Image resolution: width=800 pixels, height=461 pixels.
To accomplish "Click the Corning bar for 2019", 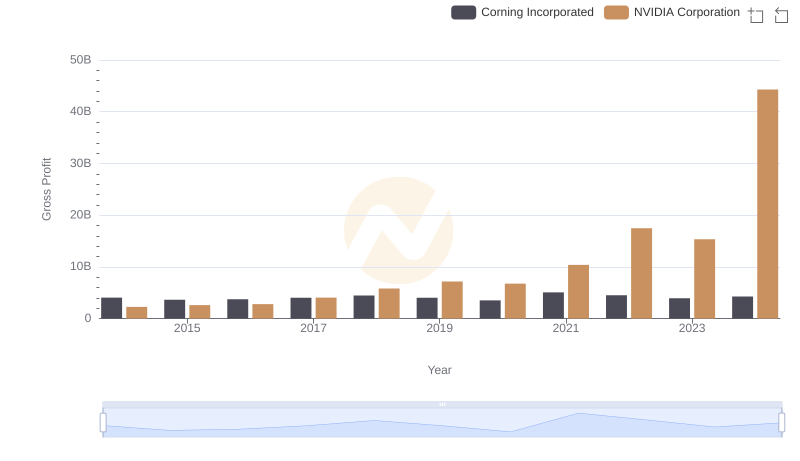I will (427, 308).
